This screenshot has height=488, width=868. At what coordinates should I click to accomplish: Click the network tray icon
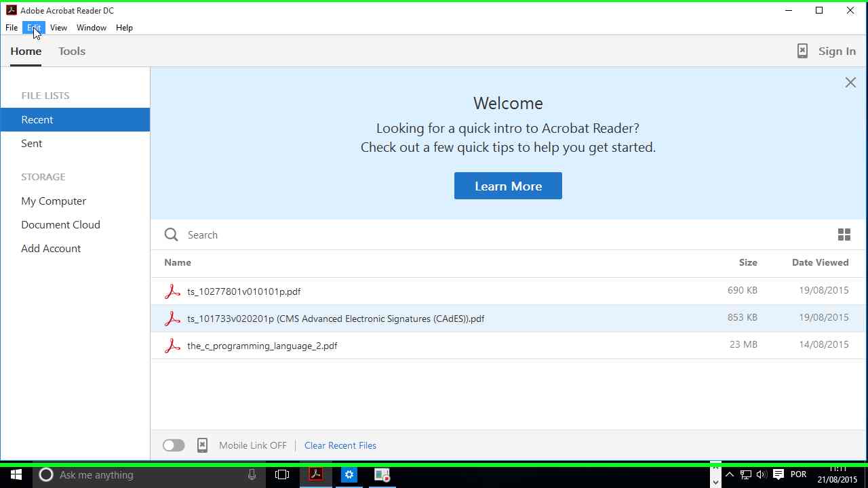click(745, 475)
